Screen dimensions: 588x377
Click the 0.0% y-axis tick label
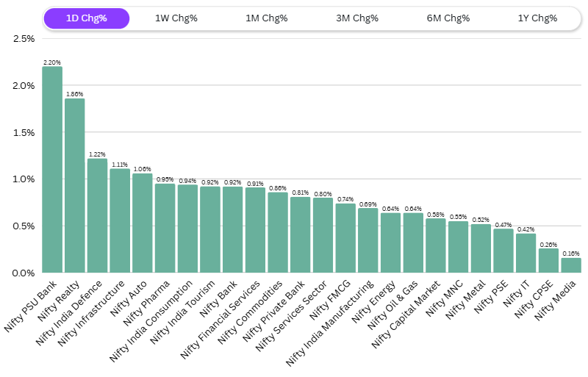coord(24,273)
